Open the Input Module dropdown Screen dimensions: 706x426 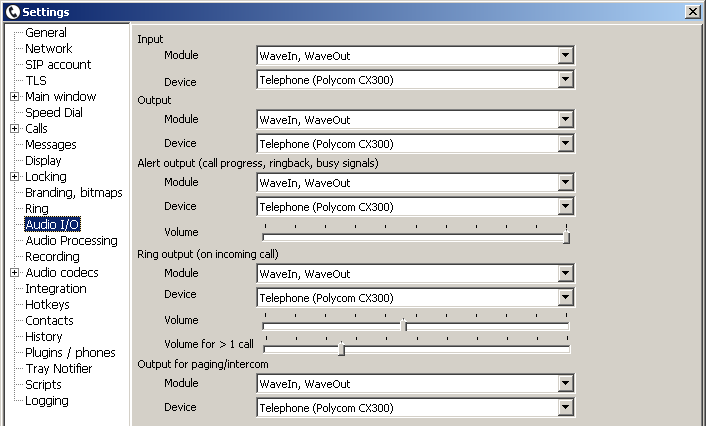pos(566,56)
